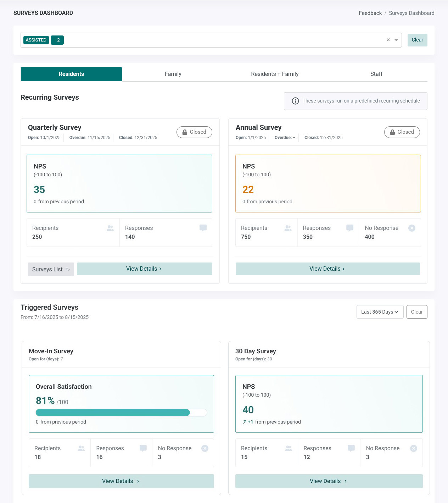Image resolution: width=448 pixels, height=503 pixels.
Task: Click Move-In Survey Recipients people icon
Action: (82, 448)
